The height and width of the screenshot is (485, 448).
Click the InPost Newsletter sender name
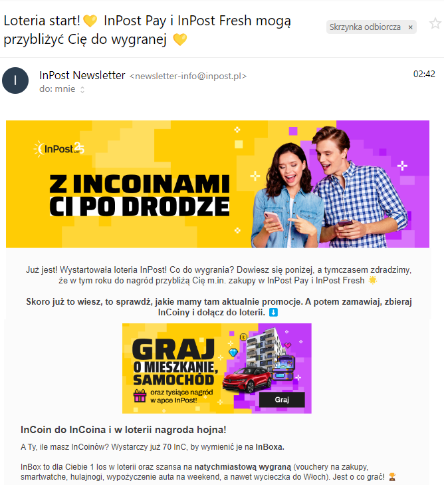coord(82,75)
